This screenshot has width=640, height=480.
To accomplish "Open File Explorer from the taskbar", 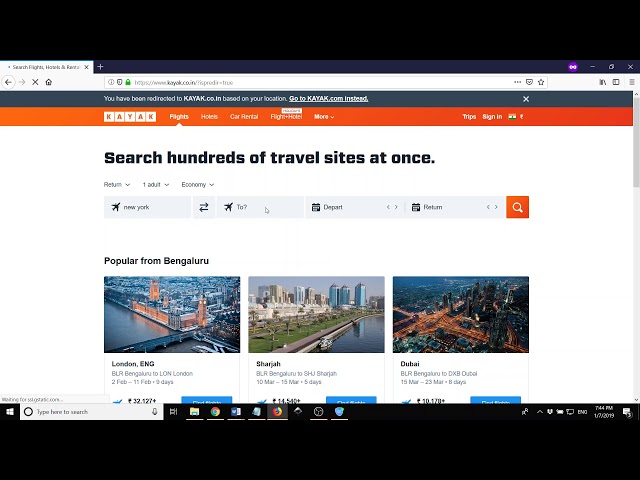I will (x=194, y=412).
